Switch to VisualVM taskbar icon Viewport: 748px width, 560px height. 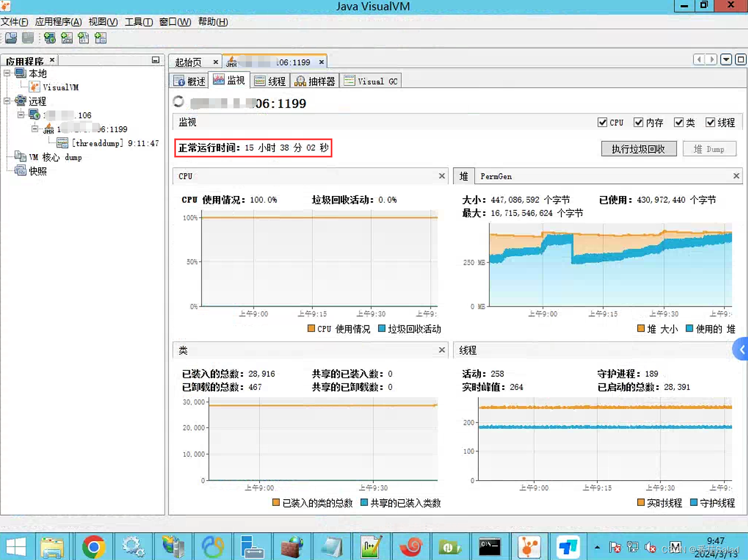click(529, 547)
